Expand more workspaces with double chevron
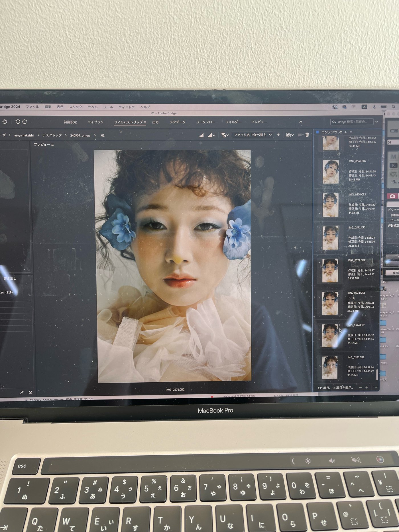This screenshot has width=399, height=532. pyautogui.click(x=301, y=122)
